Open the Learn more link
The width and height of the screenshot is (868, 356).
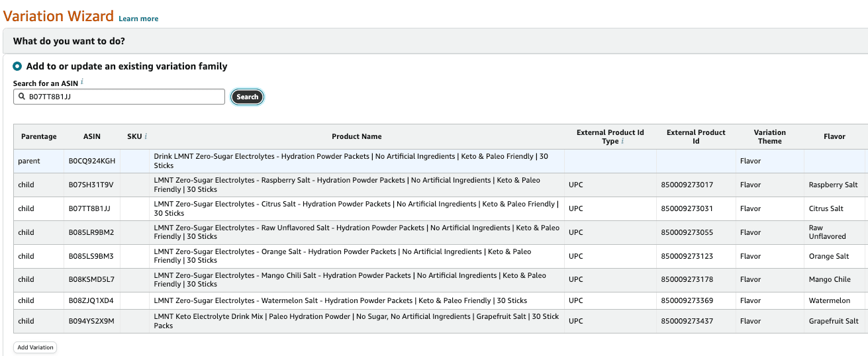(x=138, y=19)
